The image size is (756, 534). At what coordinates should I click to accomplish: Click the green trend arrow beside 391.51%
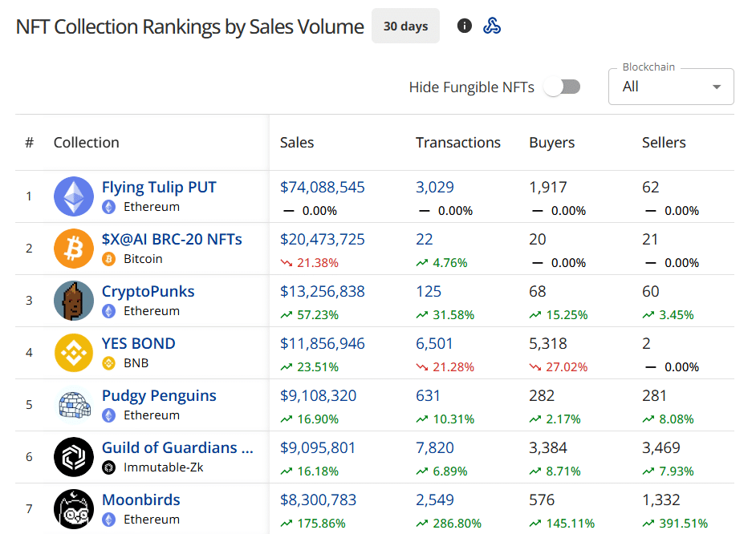click(x=648, y=524)
